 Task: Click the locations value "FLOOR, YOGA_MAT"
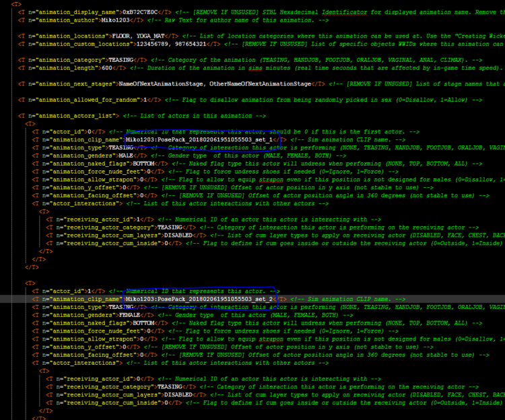click(138, 36)
